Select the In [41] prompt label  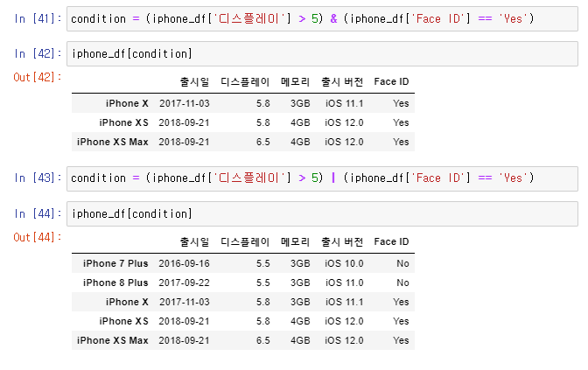(38, 18)
